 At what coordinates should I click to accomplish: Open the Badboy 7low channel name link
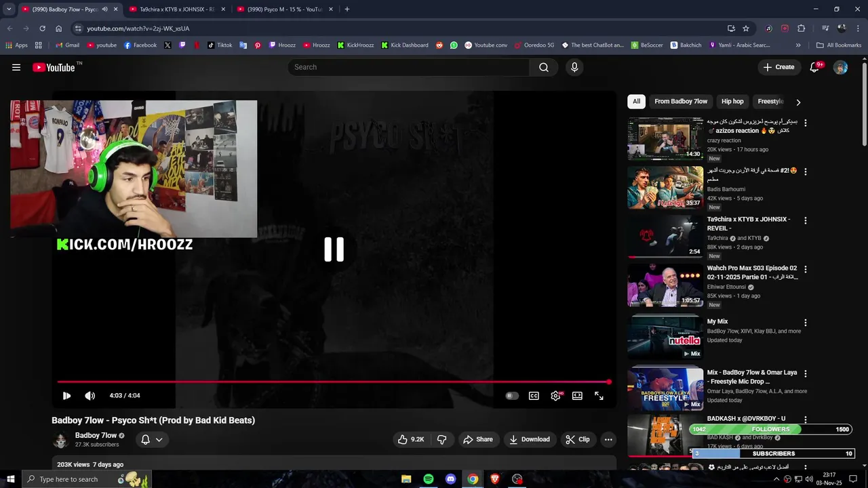[x=96, y=435]
